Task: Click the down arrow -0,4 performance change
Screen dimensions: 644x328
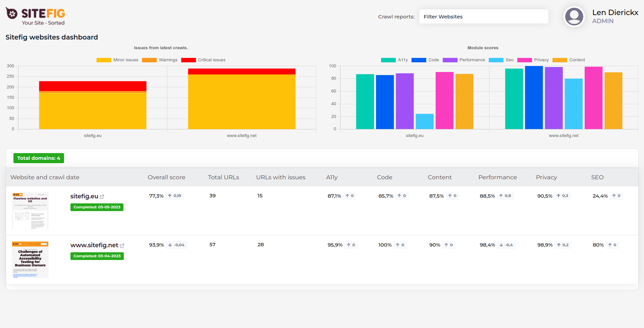Action: pyautogui.click(x=506, y=245)
